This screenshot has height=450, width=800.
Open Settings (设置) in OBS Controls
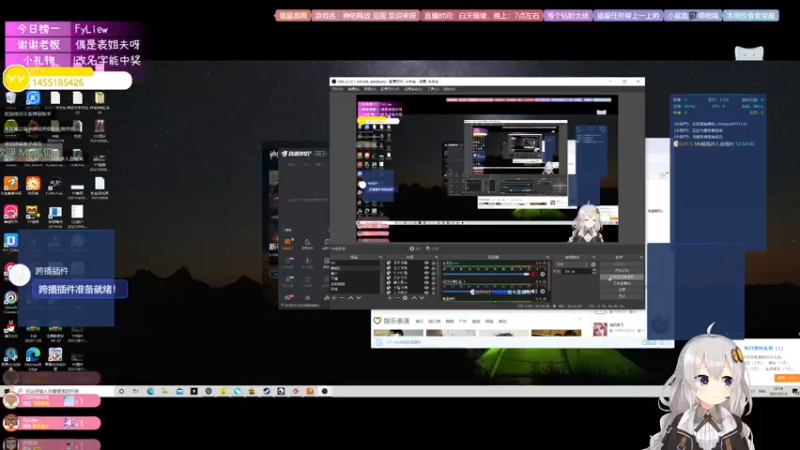[x=621, y=289]
